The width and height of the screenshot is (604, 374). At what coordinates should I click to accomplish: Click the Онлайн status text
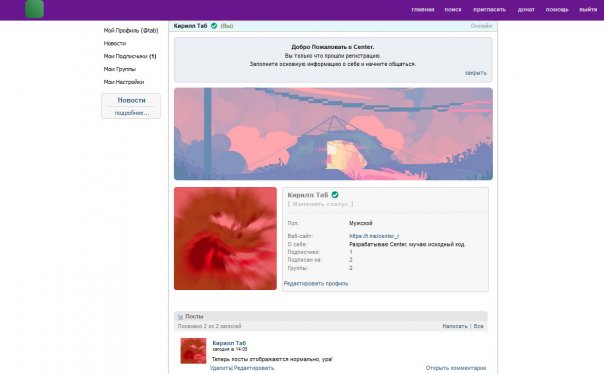pos(481,26)
